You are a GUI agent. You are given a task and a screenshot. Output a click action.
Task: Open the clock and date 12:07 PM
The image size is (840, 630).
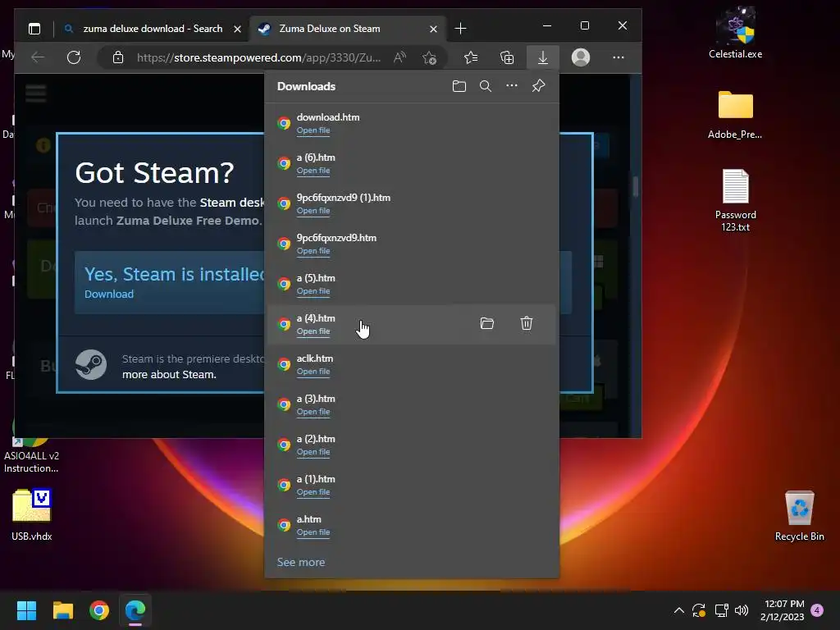tap(782, 610)
